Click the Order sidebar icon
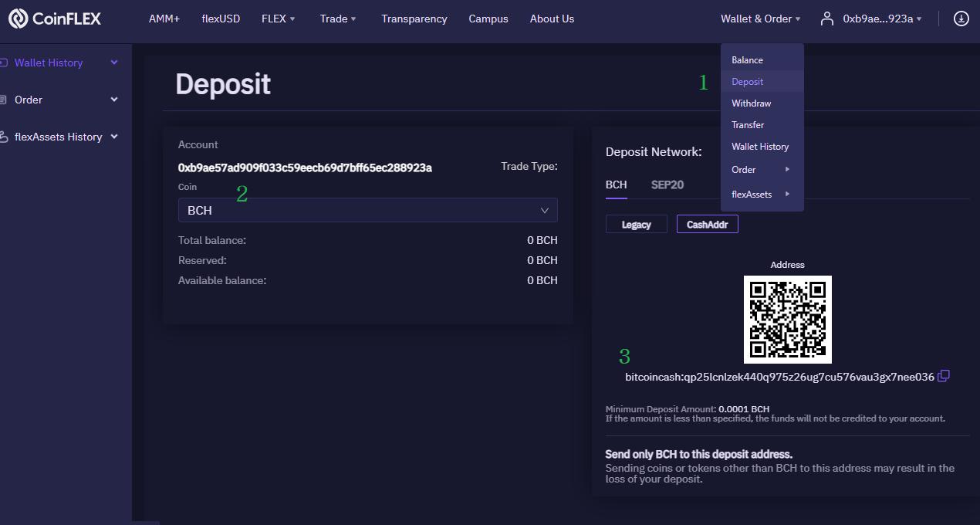 (3, 100)
